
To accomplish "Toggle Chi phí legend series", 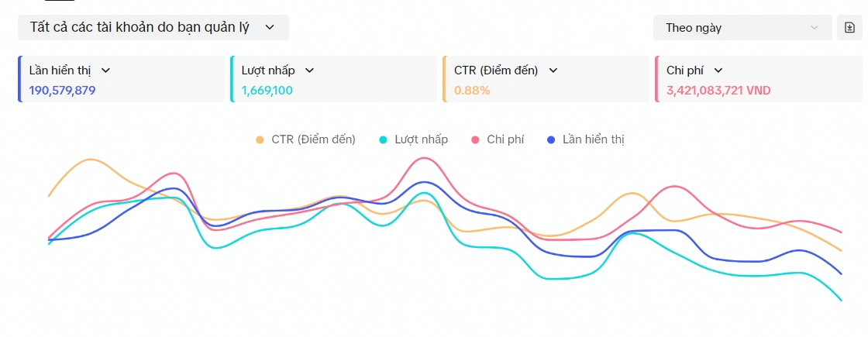I will coord(498,139).
